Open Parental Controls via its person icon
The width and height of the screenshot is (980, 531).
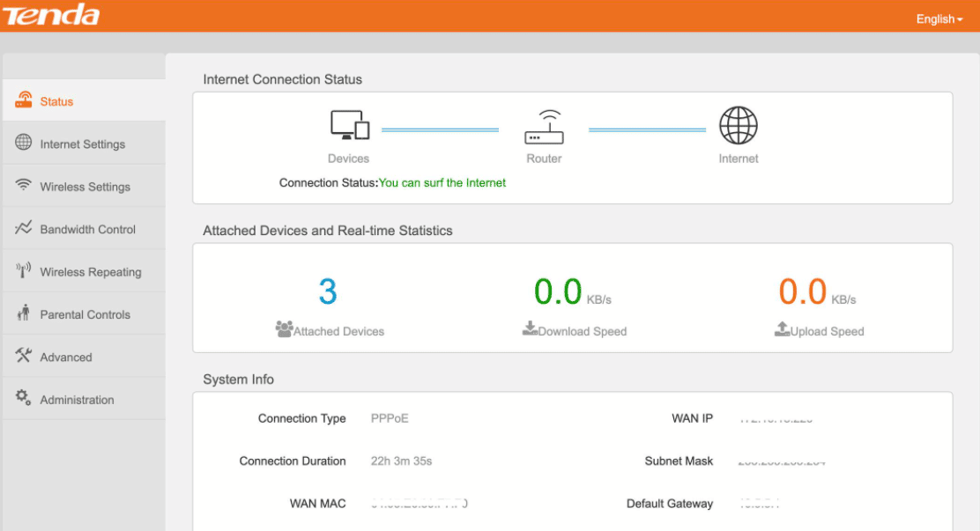coord(26,313)
